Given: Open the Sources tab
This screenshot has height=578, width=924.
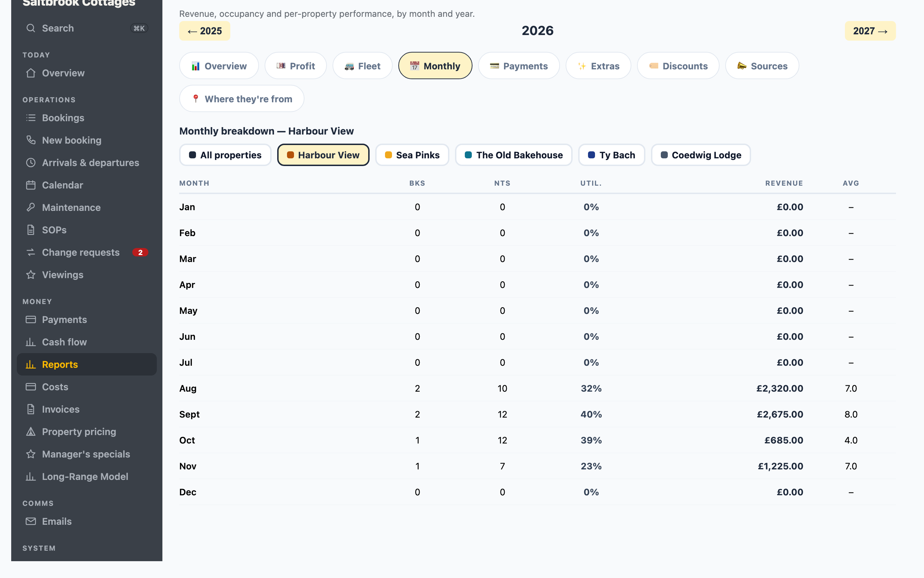Looking at the screenshot, I should click(762, 66).
